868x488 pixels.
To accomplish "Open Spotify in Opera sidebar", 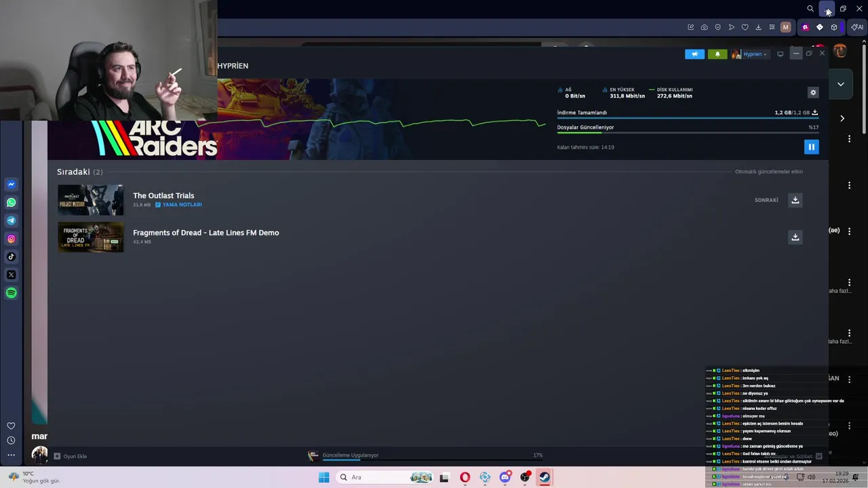I will pos(11,293).
